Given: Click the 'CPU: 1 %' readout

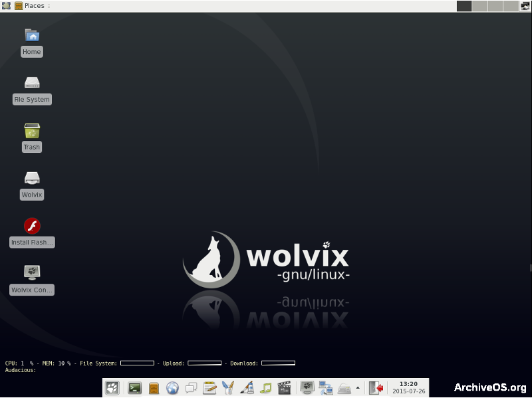Looking at the screenshot, I should pyautogui.click(x=19, y=363).
